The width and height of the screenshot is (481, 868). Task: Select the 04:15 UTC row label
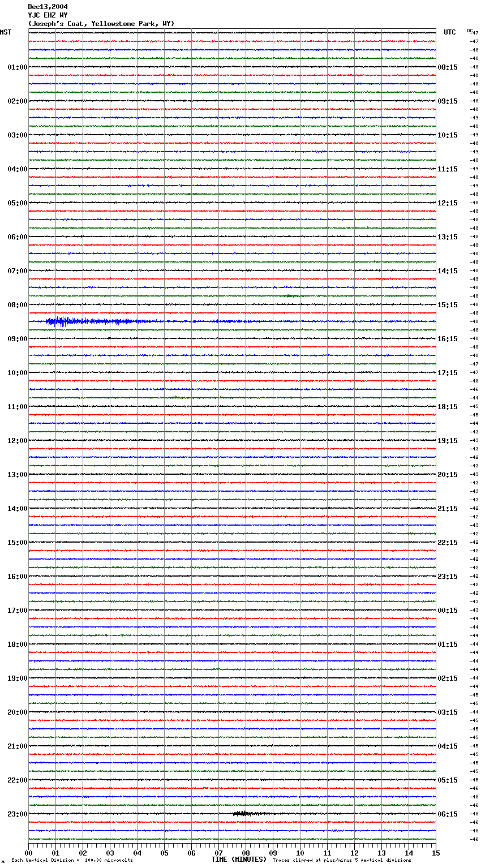[x=448, y=746]
